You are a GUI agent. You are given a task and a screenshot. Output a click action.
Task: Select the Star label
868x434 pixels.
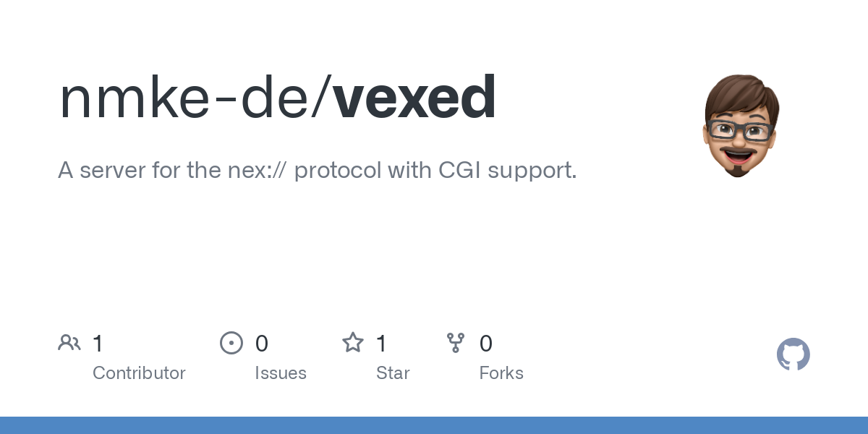click(393, 373)
